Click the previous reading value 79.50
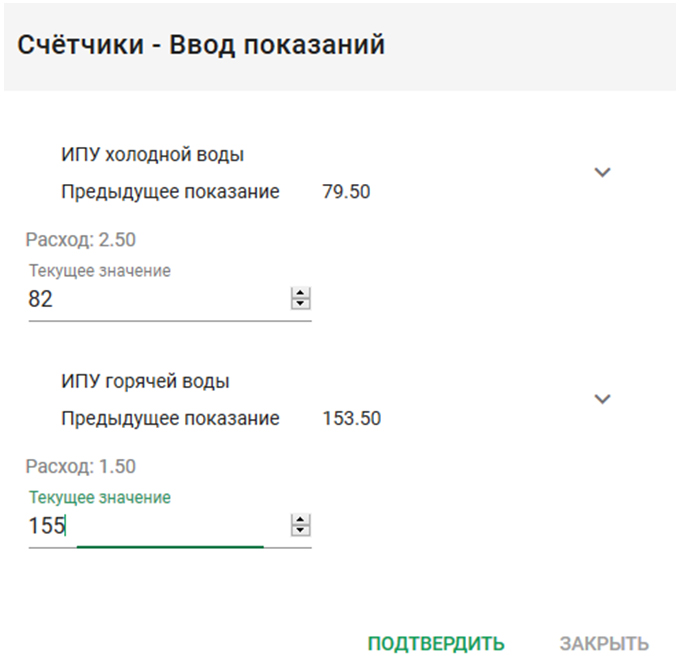This screenshot has width=679, height=667. (x=346, y=192)
